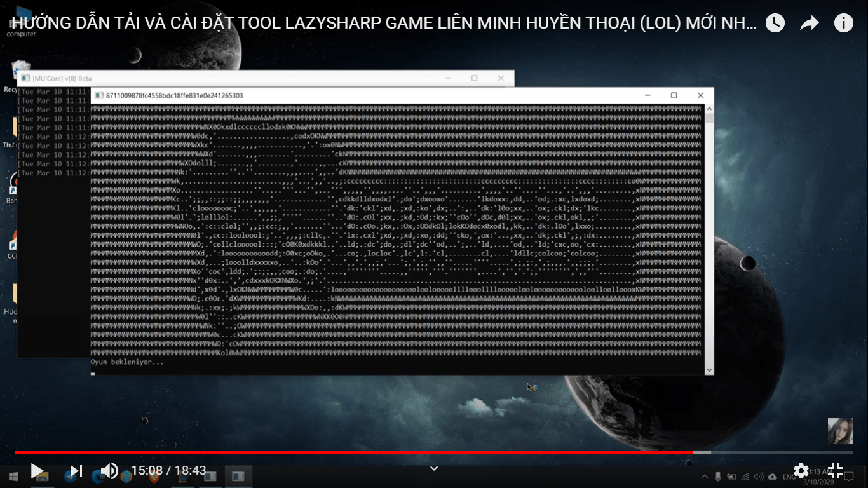Switch the ENG input language indicator
The width and height of the screenshot is (868, 488).
(788, 476)
